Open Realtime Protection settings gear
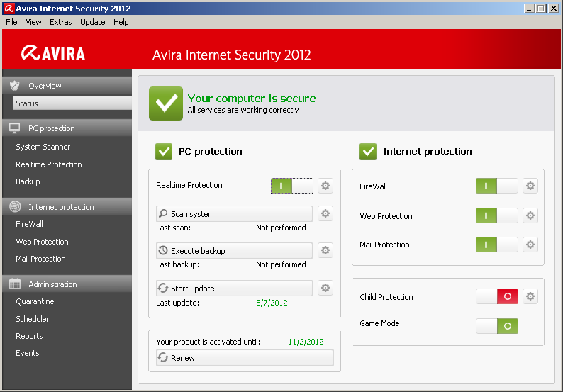Image resolution: width=563 pixels, height=392 pixels. coord(325,186)
